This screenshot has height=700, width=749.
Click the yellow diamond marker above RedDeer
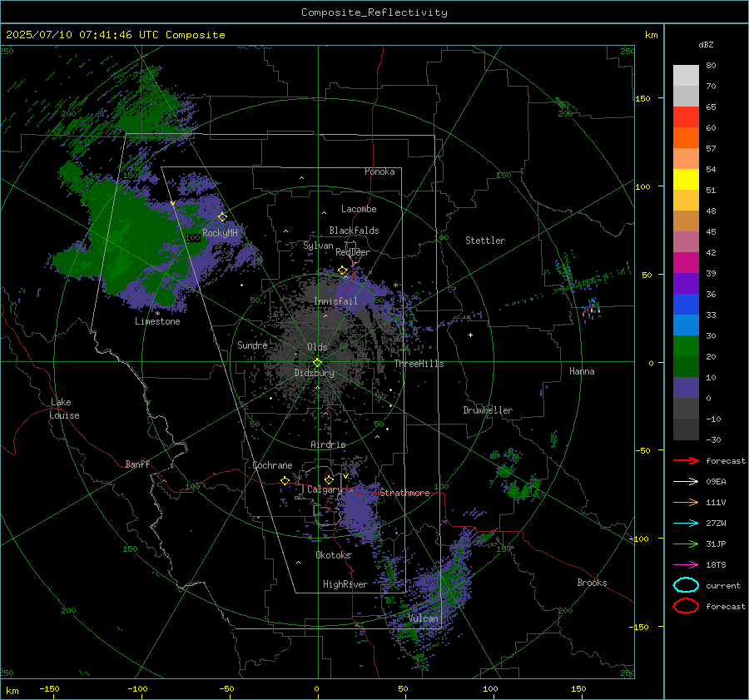click(x=343, y=271)
